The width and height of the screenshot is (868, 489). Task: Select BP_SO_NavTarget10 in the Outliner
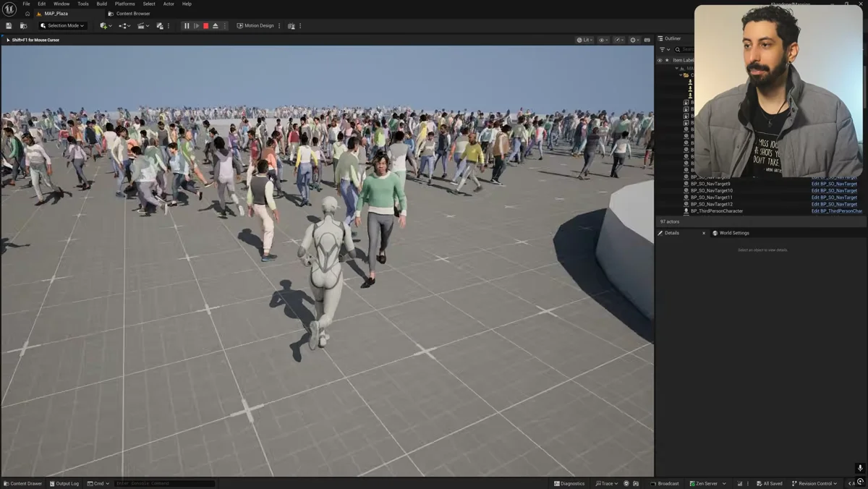click(x=712, y=190)
